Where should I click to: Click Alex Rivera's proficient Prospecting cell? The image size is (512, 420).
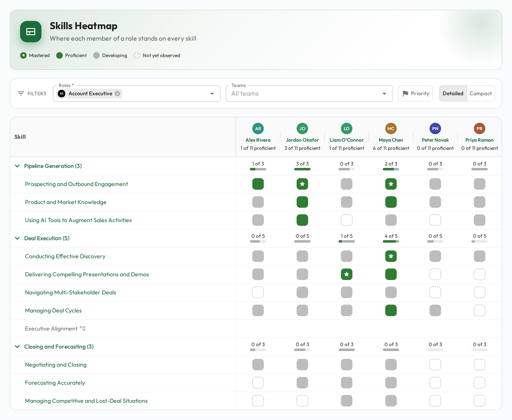(x=258, y=184)
